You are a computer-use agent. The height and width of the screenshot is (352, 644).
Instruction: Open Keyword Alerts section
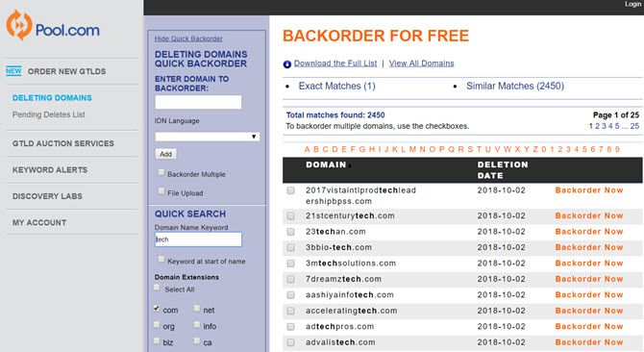50,169
